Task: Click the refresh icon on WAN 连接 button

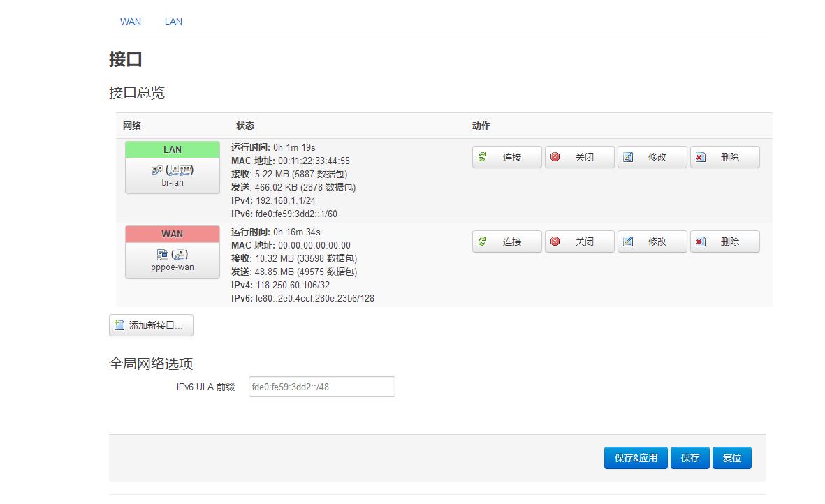Action: 482,241
